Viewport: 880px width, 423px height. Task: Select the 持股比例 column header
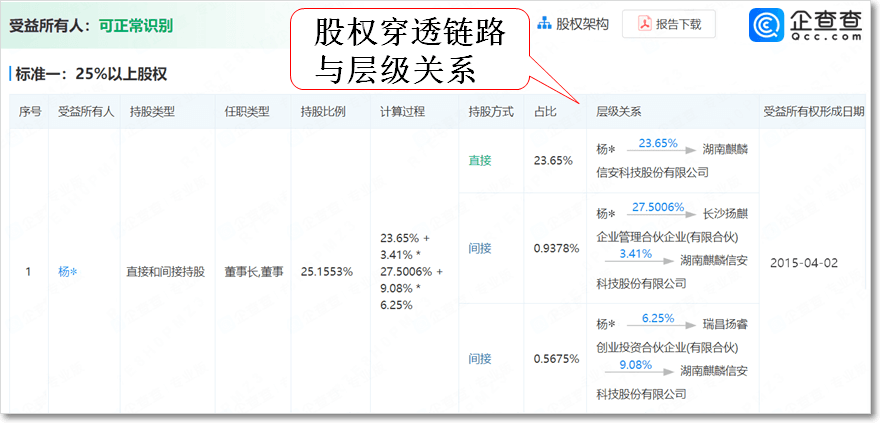coord(323,112)
